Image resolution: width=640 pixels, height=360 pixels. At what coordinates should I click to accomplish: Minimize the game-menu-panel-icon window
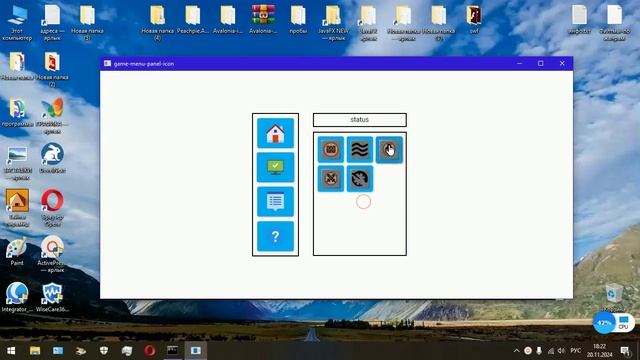coord(519,63)
